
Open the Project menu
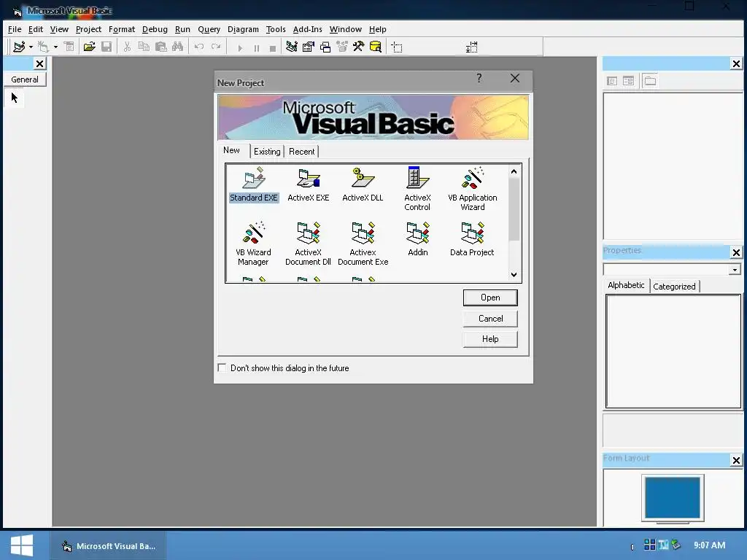(88, 29)
